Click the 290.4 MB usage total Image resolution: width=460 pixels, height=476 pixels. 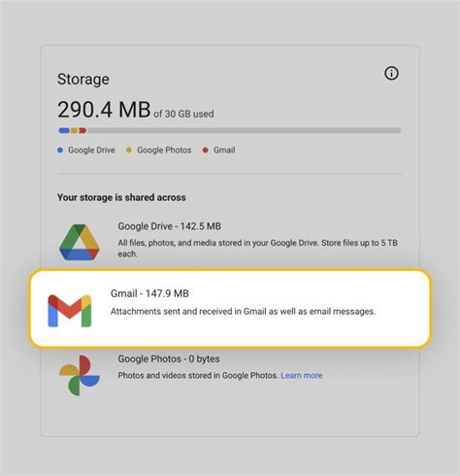click(104, 110)
